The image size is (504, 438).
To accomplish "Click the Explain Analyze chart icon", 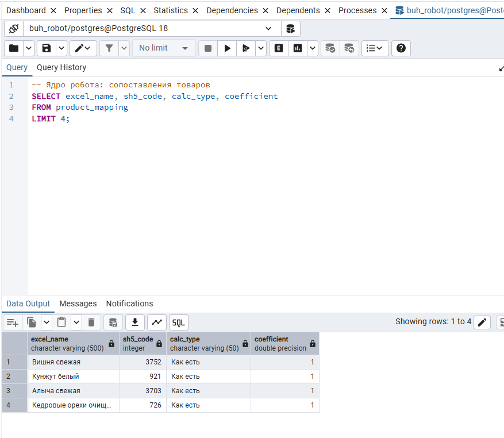I will click(298, 48).
